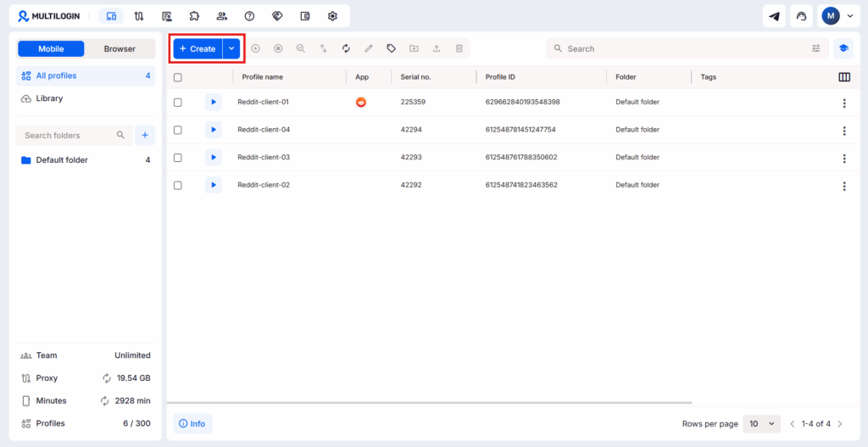Open the offers tag icon in top navigation
Viewport: 868px width, 447px height.
click(277, 16)
